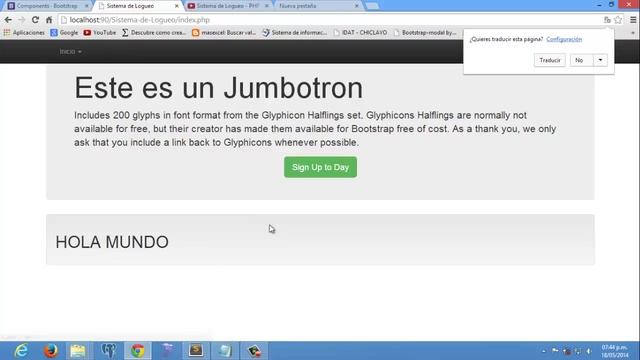Screen dimensions: 640x360
Task: Click the volume icon in system tray
Action: pos(589,351)
